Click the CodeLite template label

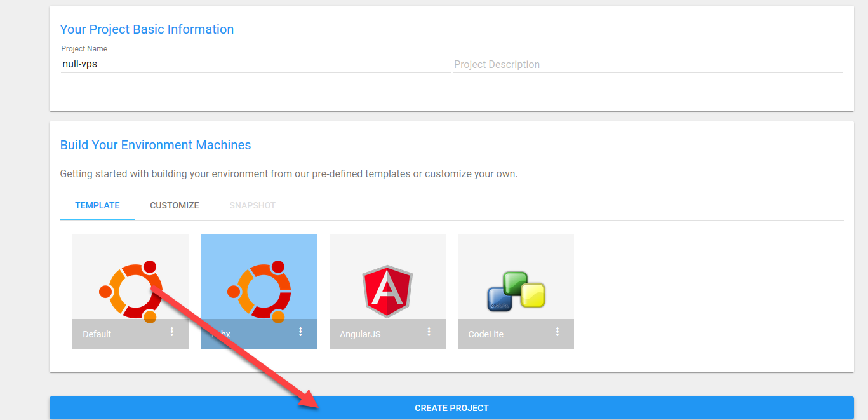pyautogui.click(x=486, y=334)
